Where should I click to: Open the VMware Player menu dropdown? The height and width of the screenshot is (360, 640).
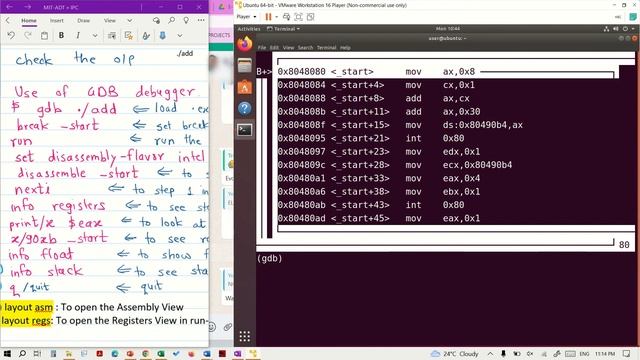[247, 17]
